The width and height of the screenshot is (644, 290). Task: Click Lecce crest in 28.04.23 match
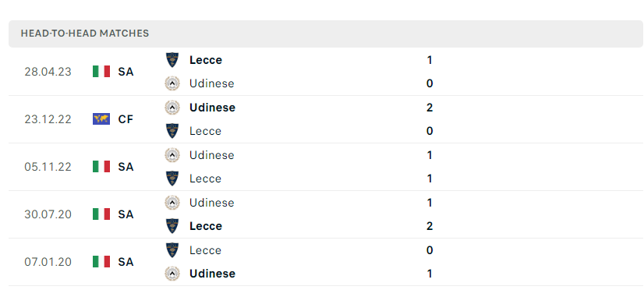coord(172,60)
